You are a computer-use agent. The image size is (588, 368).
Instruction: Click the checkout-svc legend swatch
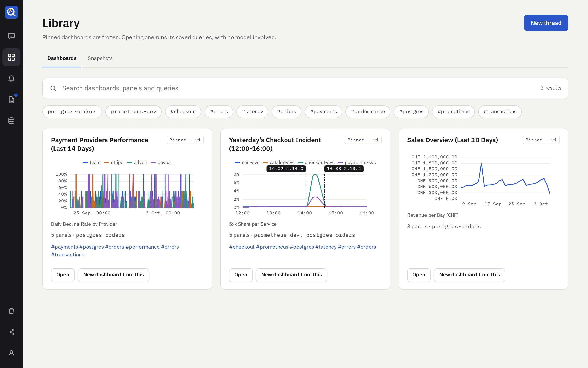click(x=300, y=163)
